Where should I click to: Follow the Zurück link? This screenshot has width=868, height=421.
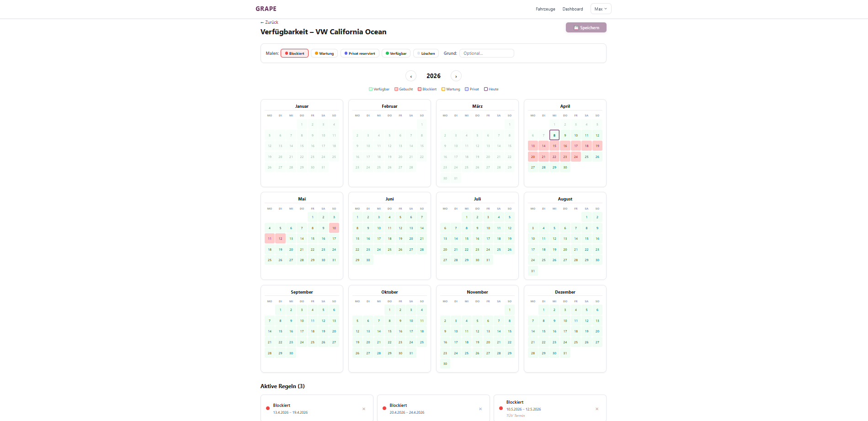click(268, 22)
